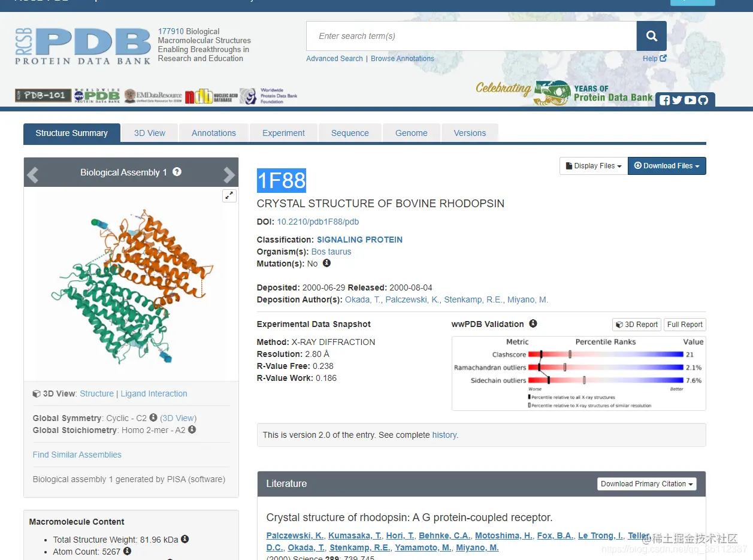
Task: Open the PDB-101 logo link
Action: (x=43, y=95)
